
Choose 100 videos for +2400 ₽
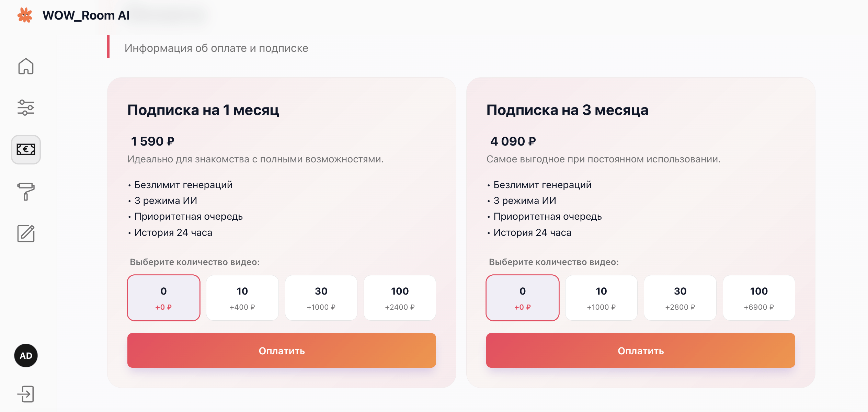(x=400, y=298)
